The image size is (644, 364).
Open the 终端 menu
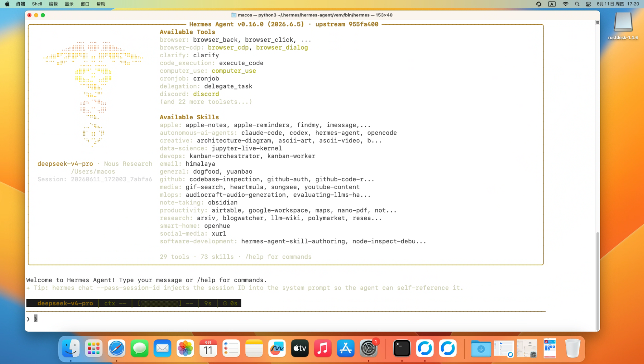coord(21,4)
